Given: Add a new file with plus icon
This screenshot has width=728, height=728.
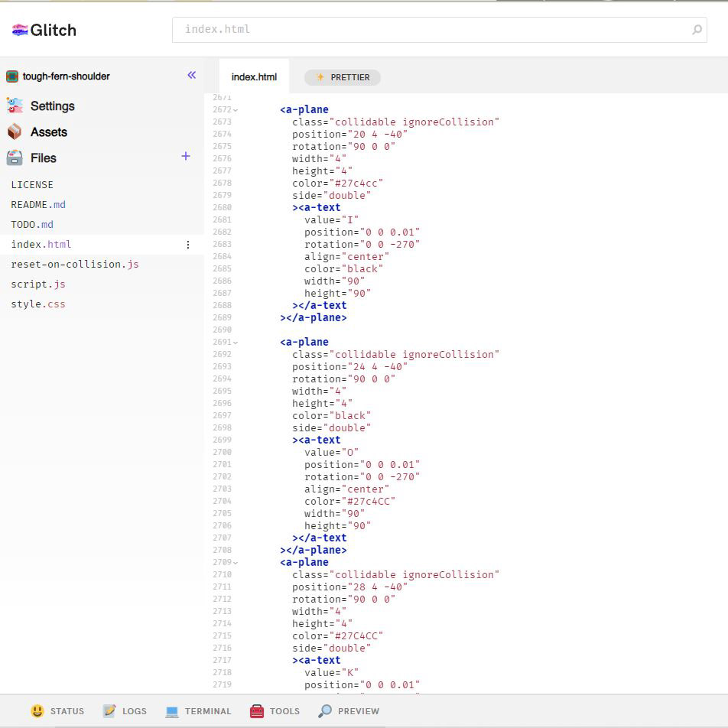Looking at the screenshot, I should pos(186,157).
